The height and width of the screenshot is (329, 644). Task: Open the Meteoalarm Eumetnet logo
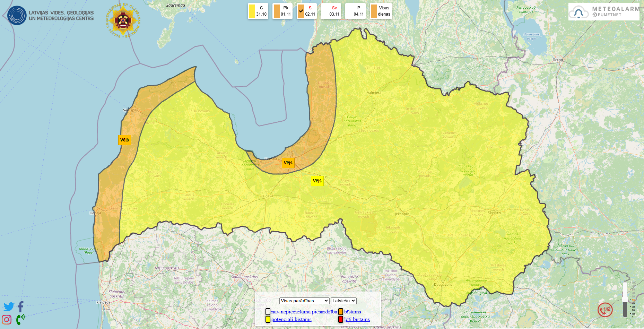pos(604,12)
